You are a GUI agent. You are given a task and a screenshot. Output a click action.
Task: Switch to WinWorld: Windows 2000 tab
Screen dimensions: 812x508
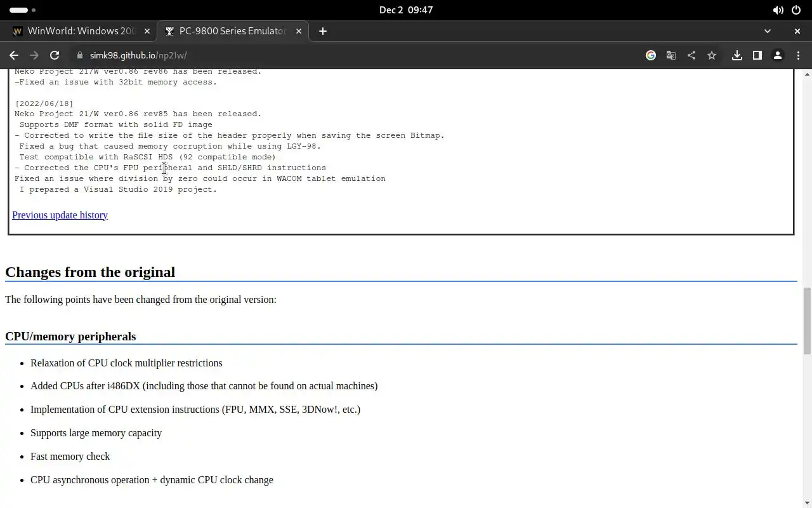pyautogui.click(x=81, y=31)
